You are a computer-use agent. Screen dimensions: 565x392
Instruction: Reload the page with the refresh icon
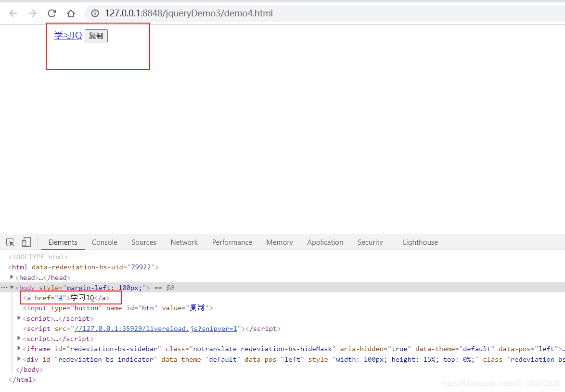coord(52,13)
